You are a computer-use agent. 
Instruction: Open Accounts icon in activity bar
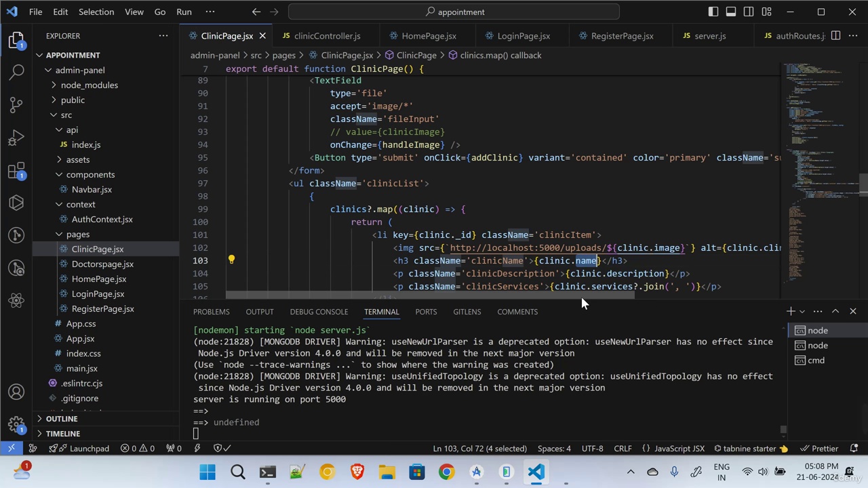tap(16, 392)
